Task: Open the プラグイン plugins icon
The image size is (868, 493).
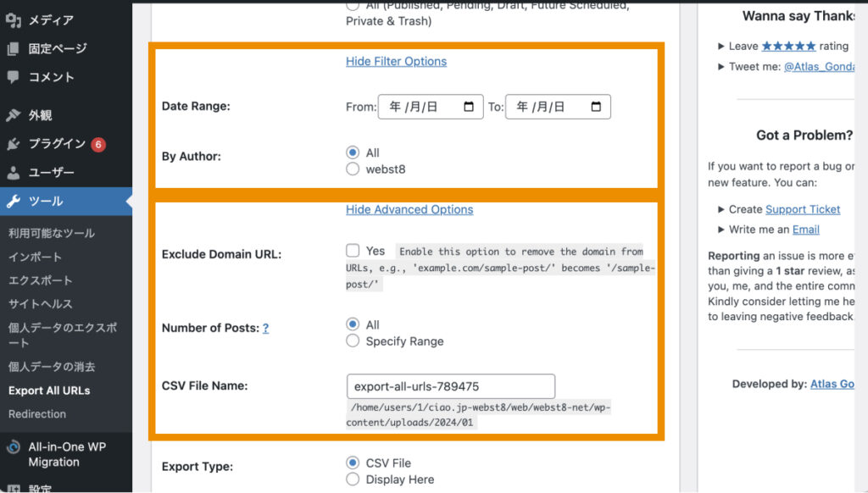Action: 12,144
